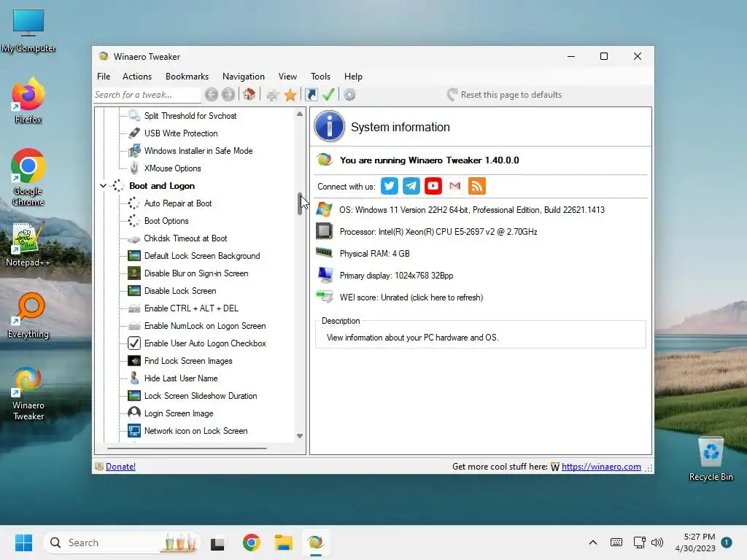Screen dimensions: 747x560
Task: Open the RSS feed icon
Action: (x=477, y=186)
